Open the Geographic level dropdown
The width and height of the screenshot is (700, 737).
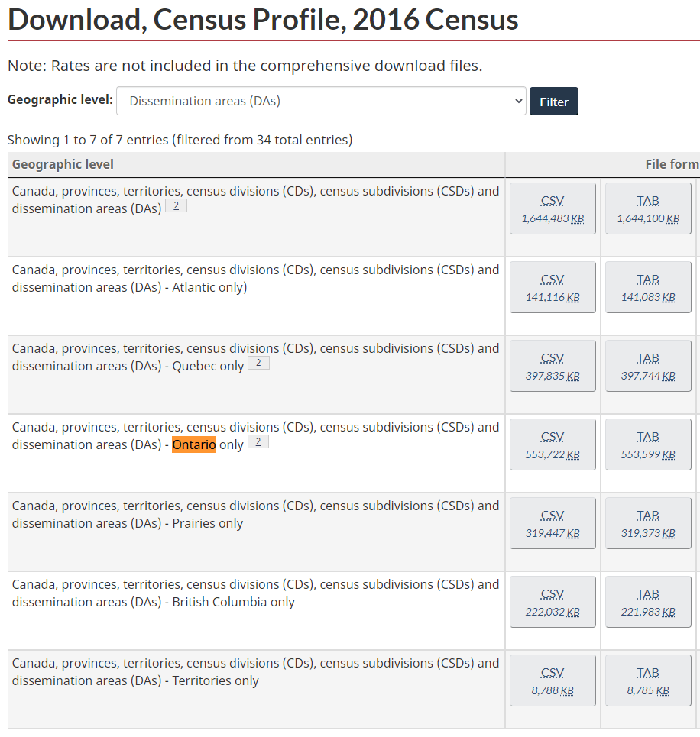pyautogui.click(x=321, y=101)
